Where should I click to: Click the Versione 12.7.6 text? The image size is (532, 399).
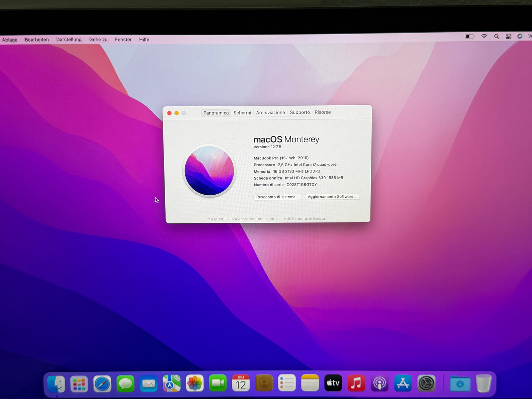[267, 147]
